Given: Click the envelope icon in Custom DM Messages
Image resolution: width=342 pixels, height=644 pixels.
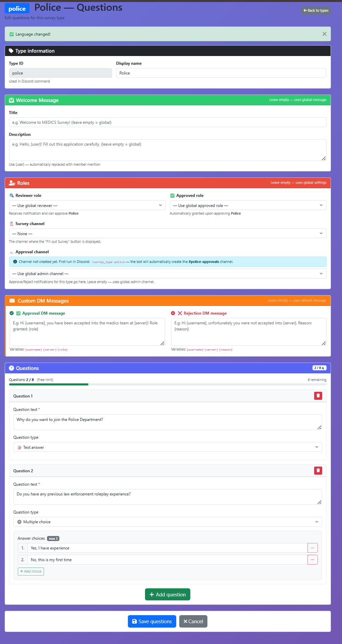Looking at the screenshot, I should (12, 301).
